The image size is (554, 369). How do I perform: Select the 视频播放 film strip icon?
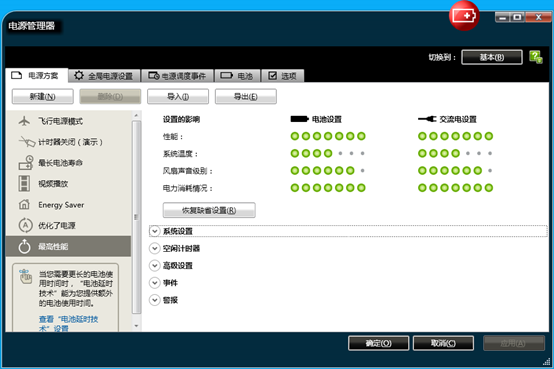[24, 183]
